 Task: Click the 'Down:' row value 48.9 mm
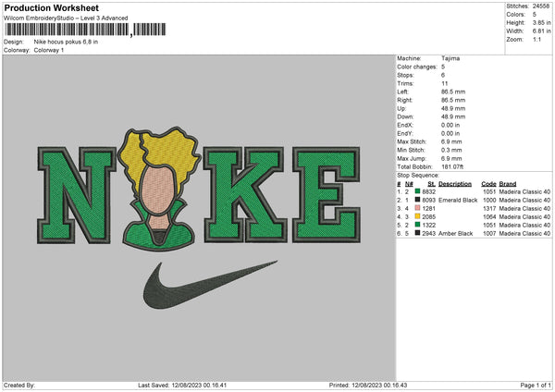click(453, 116)
